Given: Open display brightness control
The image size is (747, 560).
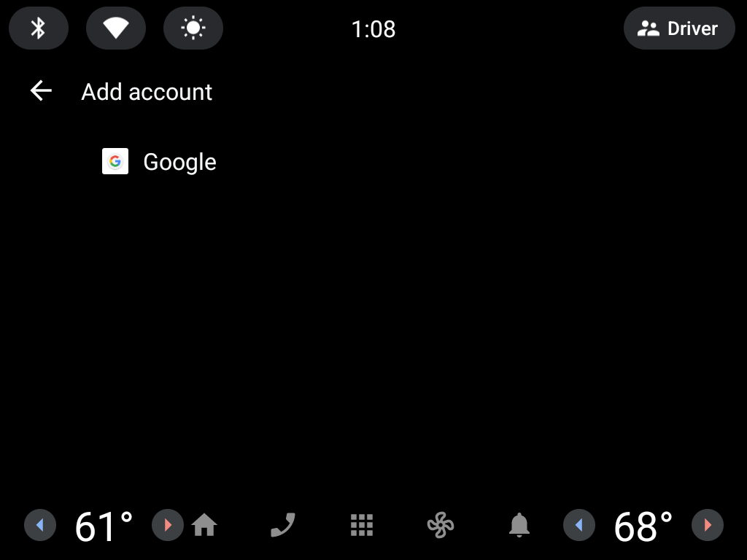Looking at the screenshot, I should (x=193, y=28).
